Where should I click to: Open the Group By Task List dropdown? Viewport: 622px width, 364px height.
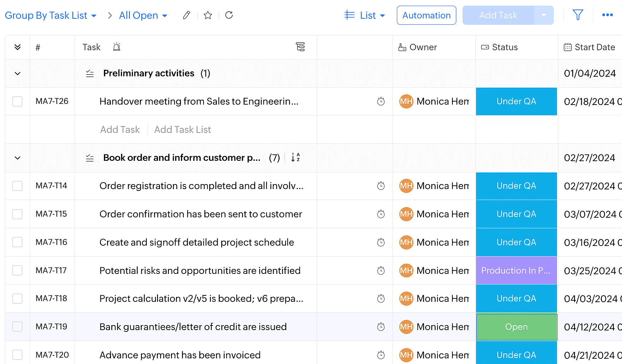(x=51, y=16)
